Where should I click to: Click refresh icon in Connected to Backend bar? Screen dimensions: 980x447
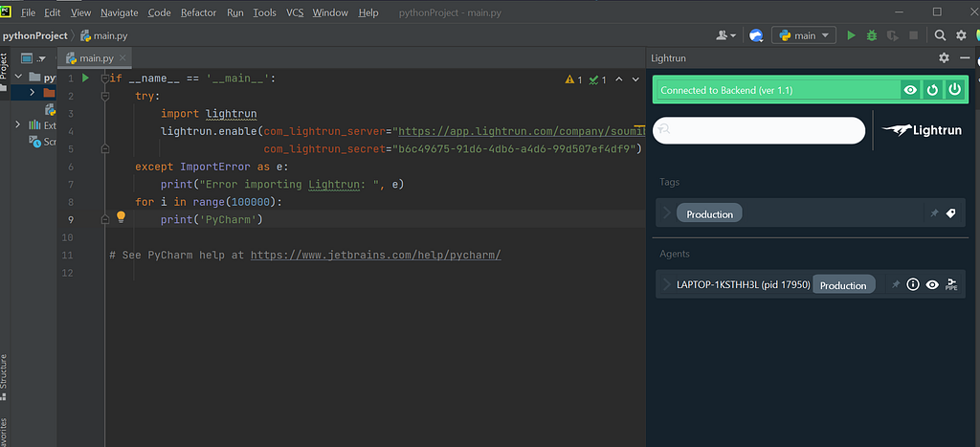[932, 90]
